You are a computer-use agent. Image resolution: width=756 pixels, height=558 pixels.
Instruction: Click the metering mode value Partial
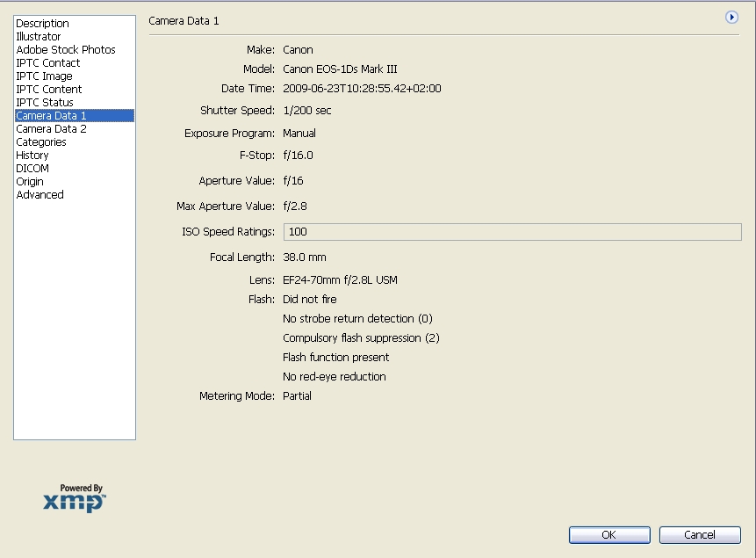(297, 395)
